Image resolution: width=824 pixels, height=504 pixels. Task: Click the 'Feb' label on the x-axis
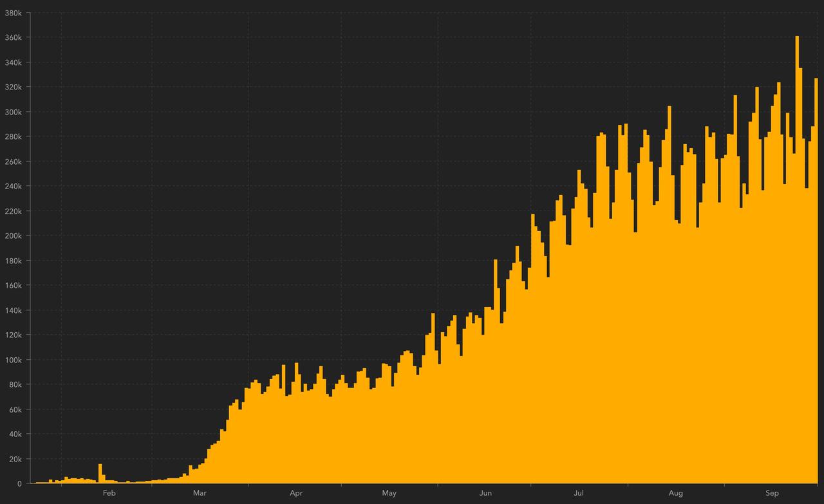[109, 494]
